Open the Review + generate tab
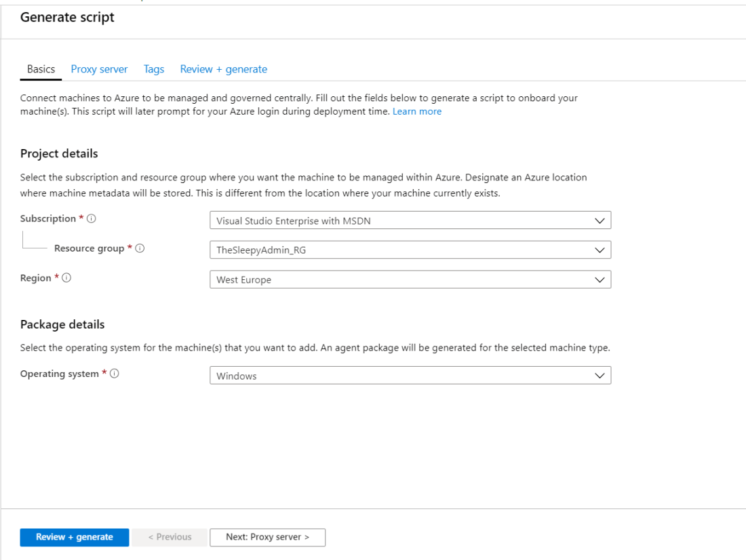 click(223, 69)
